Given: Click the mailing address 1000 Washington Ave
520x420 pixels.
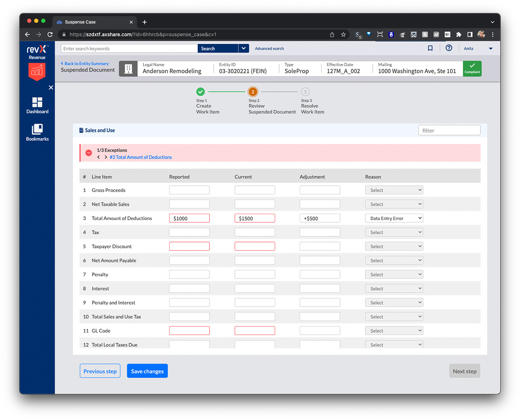Looking at the screenshot, I should 417,71.
